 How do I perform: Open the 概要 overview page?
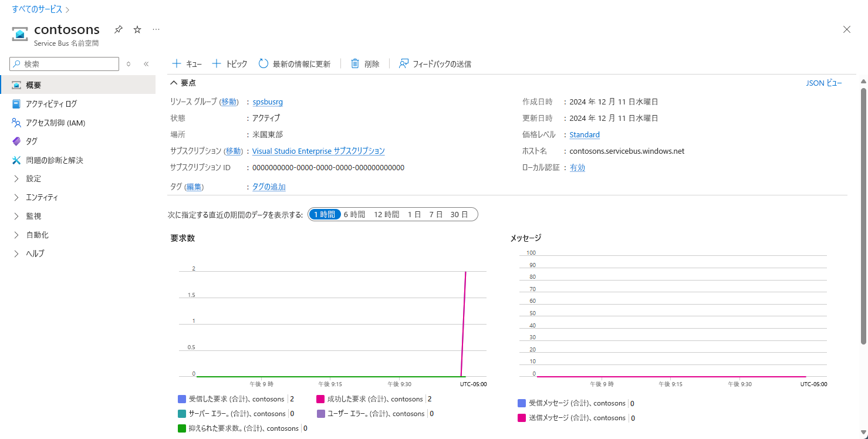(77, 85)
